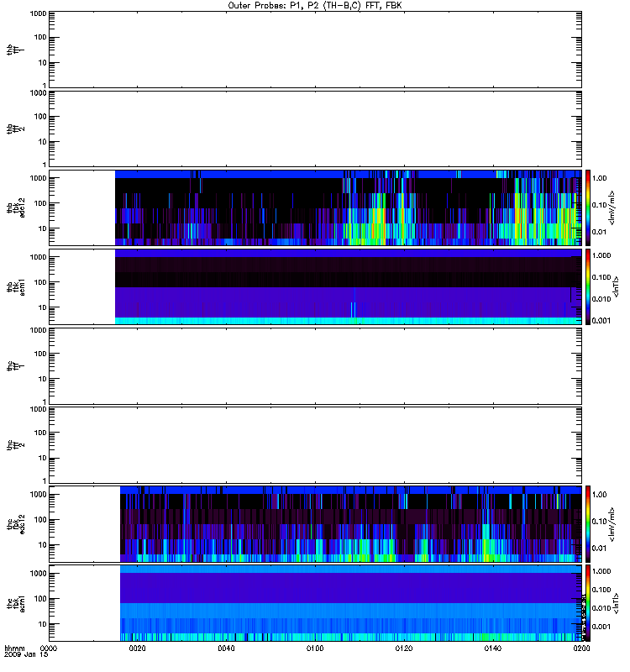Select the thc fff 2 panel label
Viewport: 630px width, 672px height.
15,445
